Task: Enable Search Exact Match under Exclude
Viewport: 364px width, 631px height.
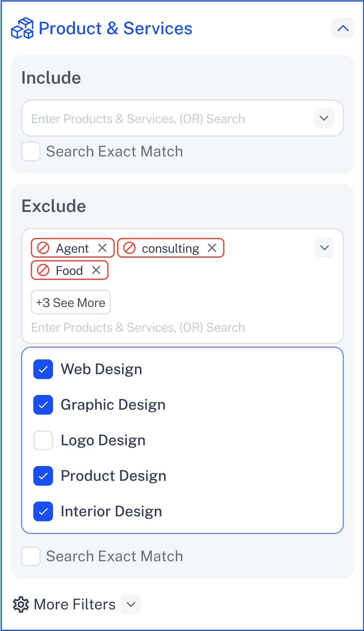Action: [x=31, y=556]
